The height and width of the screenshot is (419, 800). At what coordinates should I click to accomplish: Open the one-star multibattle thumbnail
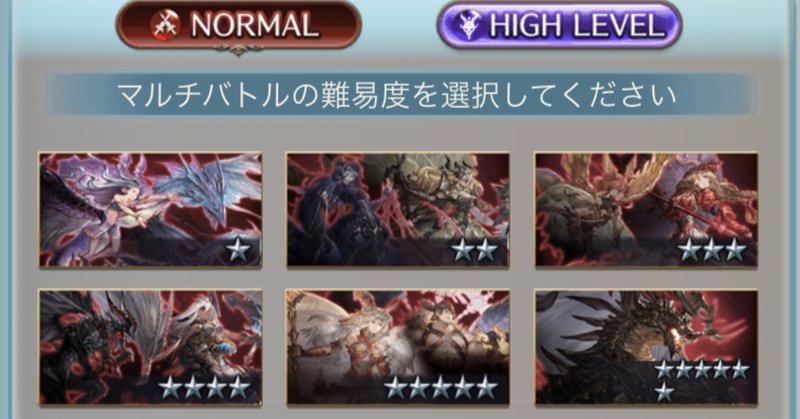pos(151,210)
